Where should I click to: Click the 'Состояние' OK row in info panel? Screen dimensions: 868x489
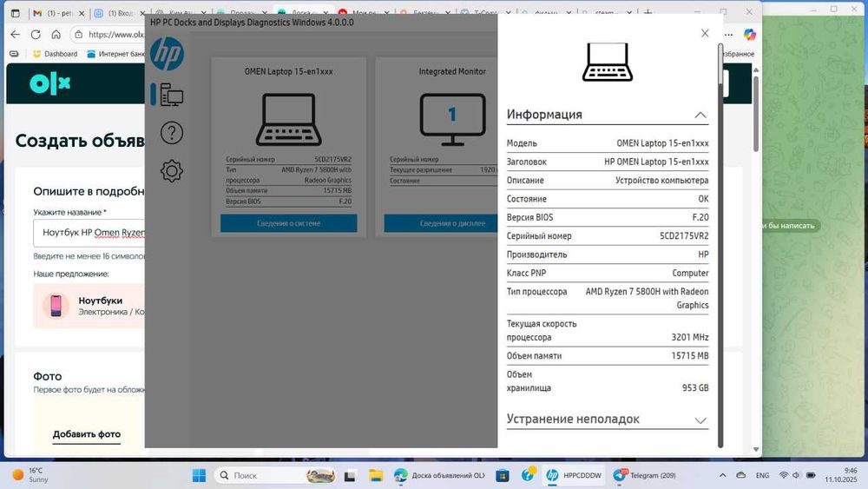[x=608, y=199]
